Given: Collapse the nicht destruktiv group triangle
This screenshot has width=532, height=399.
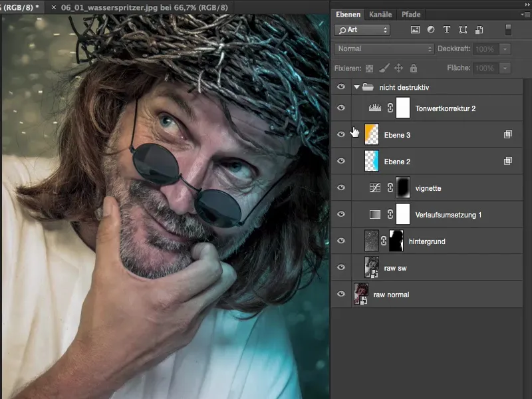Looking at the screenshot, I should (356, 87).
